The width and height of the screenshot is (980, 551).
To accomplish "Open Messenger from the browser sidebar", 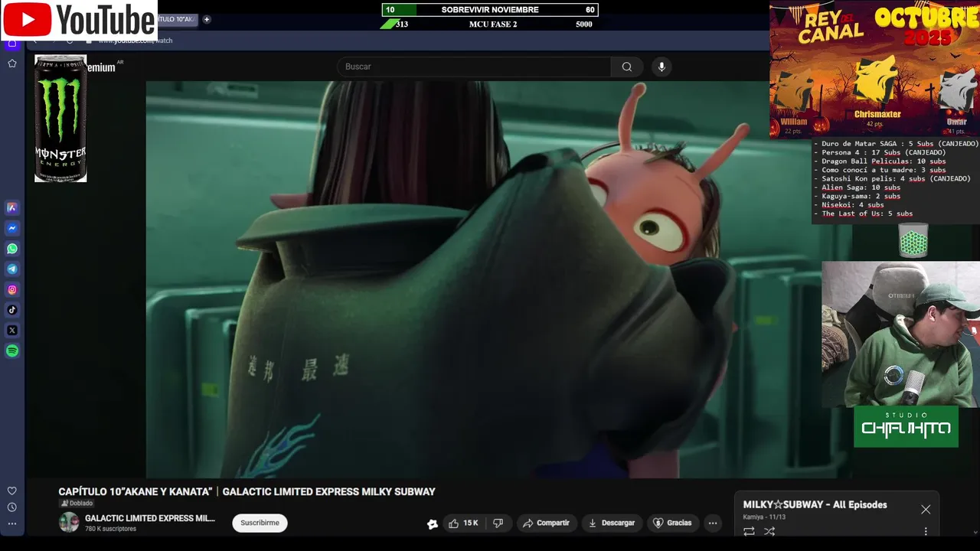I will pos(12,228).
